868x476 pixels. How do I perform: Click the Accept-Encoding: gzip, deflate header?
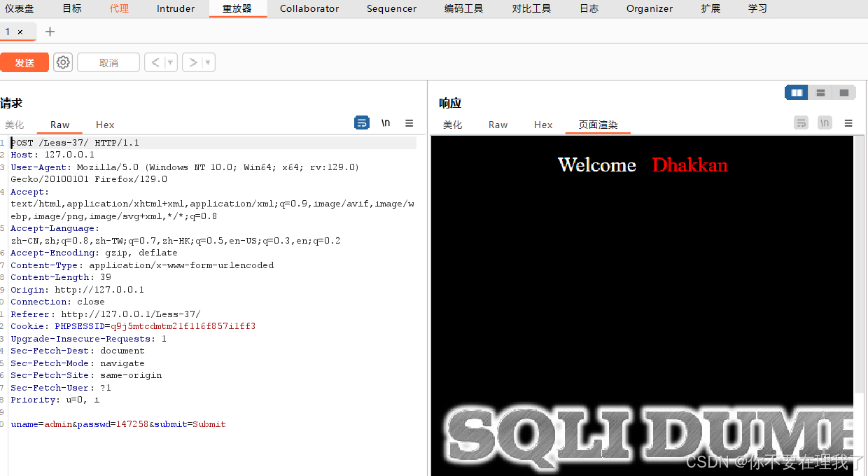(94, 253)
